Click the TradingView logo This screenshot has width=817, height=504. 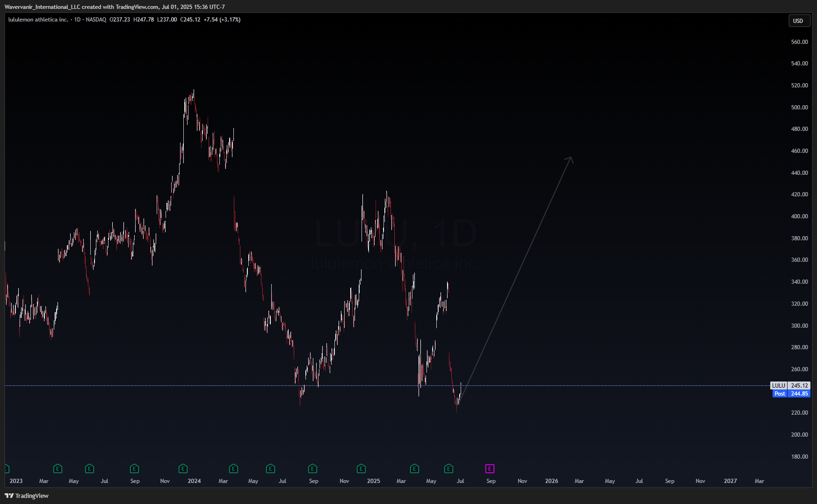[x=27, y=496]
